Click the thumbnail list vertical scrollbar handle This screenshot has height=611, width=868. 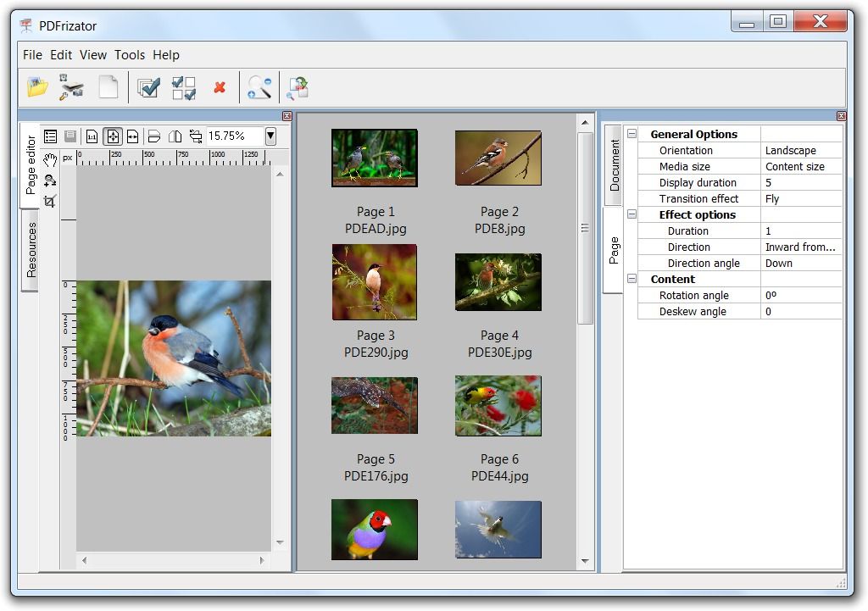pos(585,227)
